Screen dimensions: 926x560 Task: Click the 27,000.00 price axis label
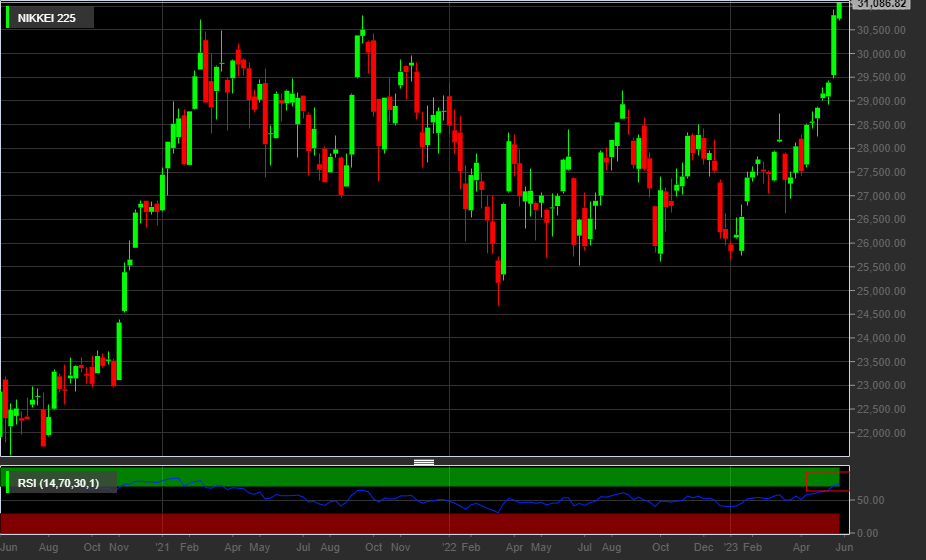881,196
